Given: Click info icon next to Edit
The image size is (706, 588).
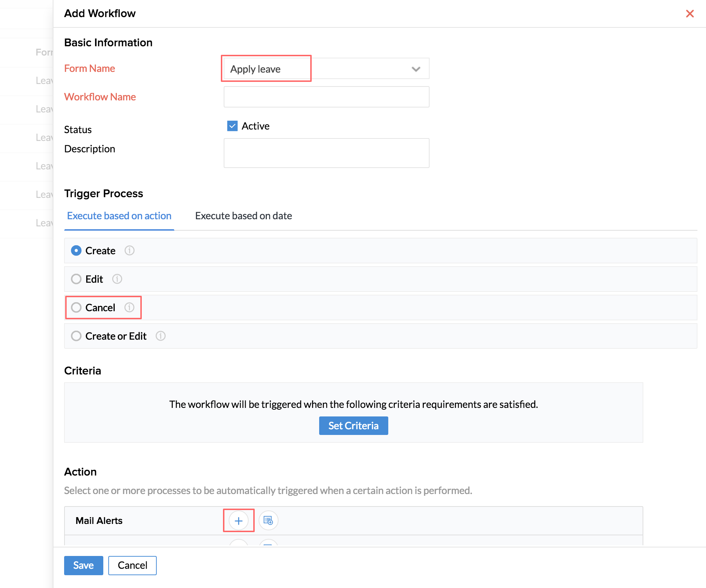Looking at the screenshot, I should pyautogui.click(x=117, y=279).
